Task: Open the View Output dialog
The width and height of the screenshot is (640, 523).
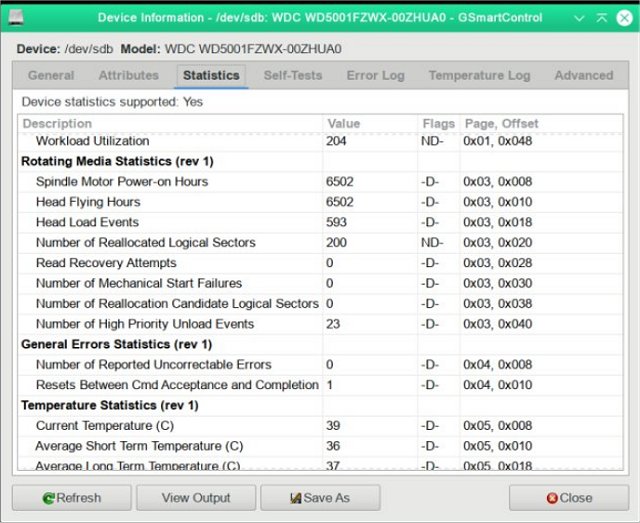Action: pos(196,498)
